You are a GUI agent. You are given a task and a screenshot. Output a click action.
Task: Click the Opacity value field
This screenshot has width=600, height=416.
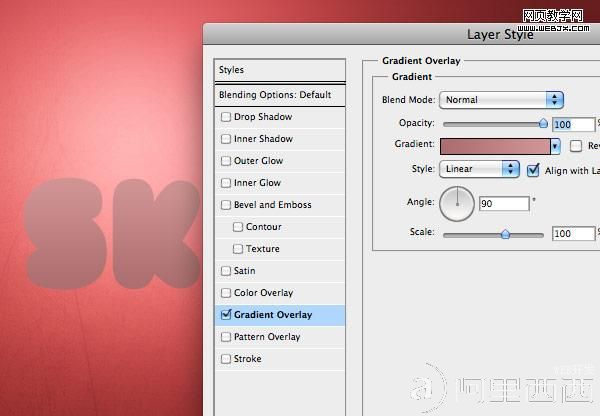[x=573, y=124]
